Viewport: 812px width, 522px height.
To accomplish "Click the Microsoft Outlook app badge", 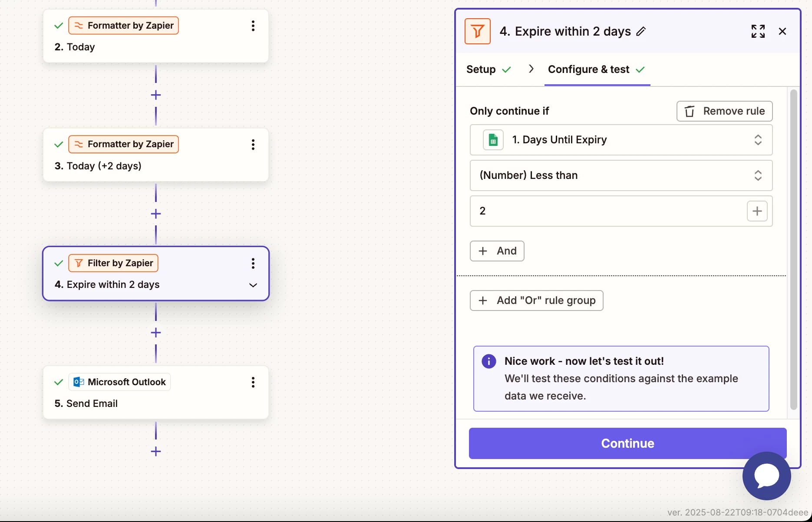I will (x=119, y=382).
